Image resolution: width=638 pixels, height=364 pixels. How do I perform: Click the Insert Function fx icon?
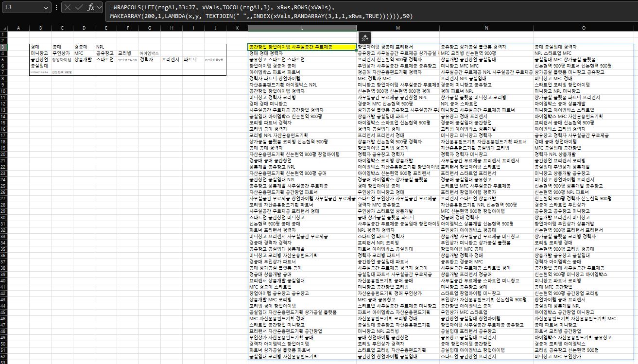91,8
